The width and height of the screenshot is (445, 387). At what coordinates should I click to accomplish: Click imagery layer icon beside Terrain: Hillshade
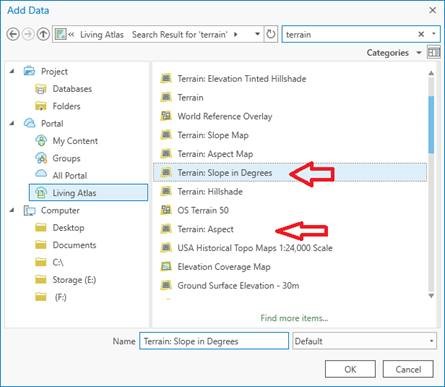[x=166, y=191]
